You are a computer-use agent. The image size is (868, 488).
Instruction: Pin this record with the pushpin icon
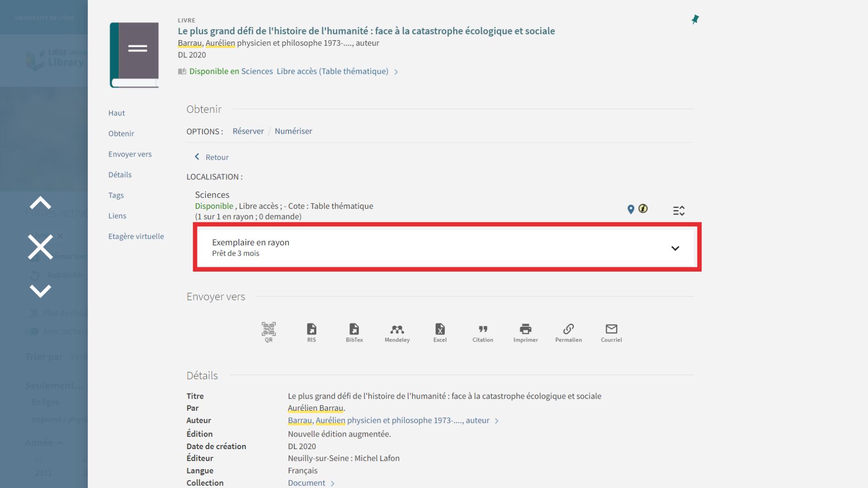click(695, 19)
